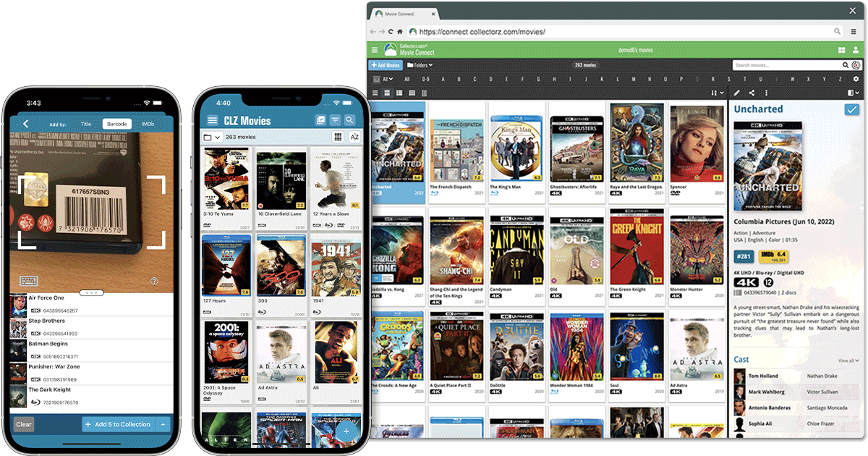
Task: Filter by 0-9 in alphabet bar
Action: (x=425, y=79)
